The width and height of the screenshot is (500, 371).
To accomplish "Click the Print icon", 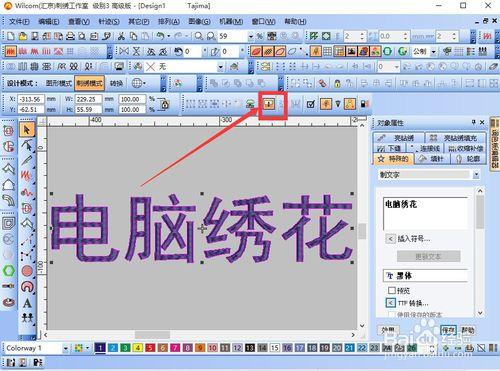I will [x=70, y=36].
